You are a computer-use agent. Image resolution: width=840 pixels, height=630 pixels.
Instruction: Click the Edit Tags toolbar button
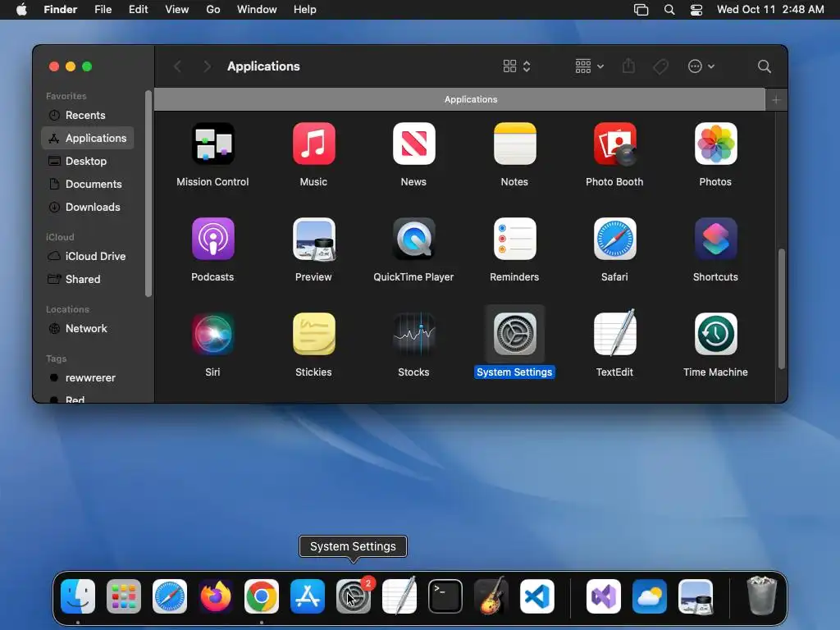660,66
